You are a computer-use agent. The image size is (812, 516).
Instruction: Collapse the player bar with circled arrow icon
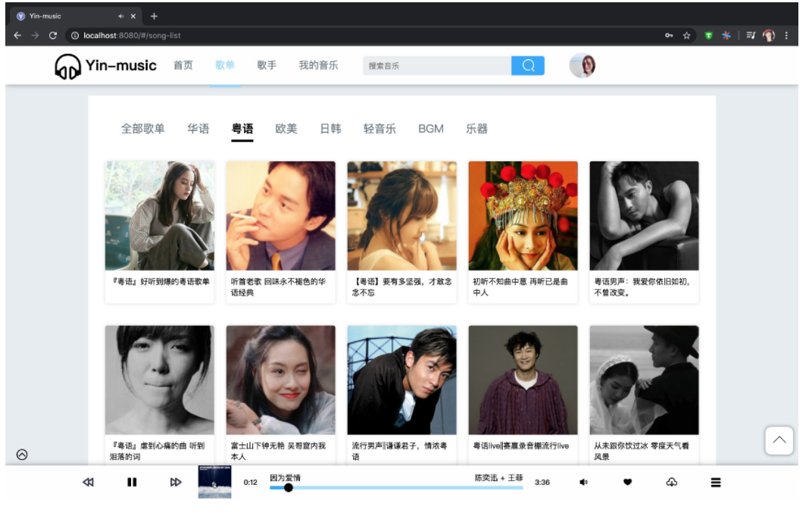pos(22,455)
